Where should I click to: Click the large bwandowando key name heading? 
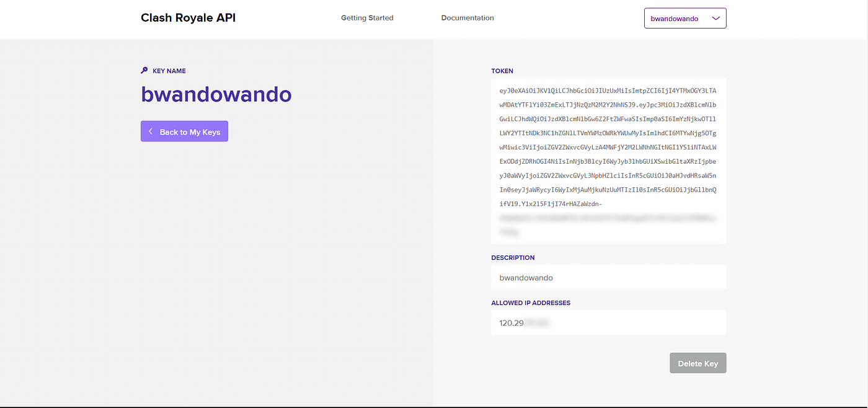(x=216, y=94)
